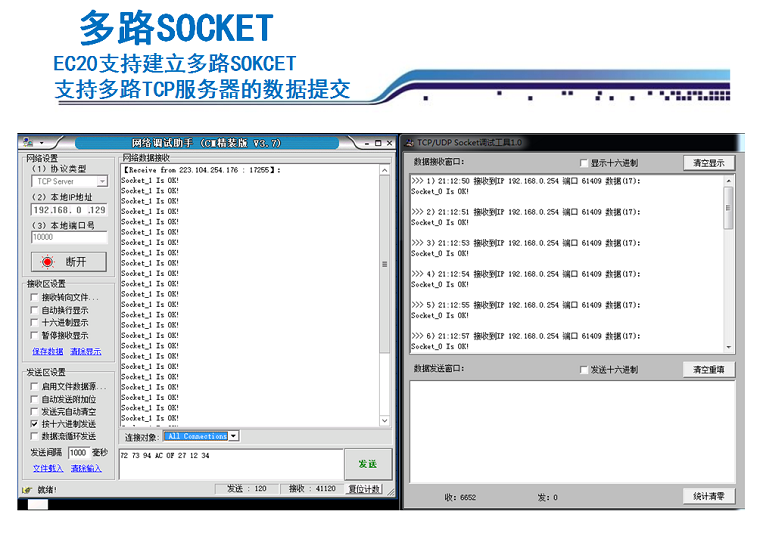Click log entry 6) 21:12:57 line

[x=526, y=336]
